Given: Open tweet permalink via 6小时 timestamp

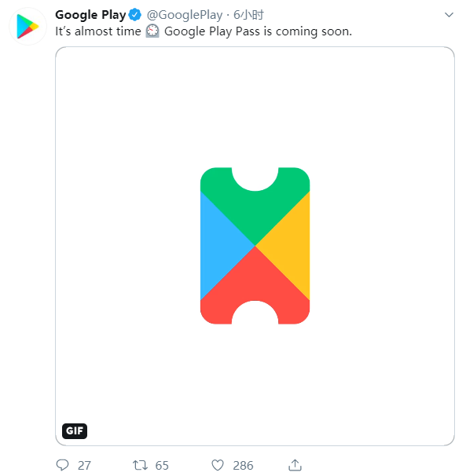Looking at the screenshot, I should (x=248, y=15).
